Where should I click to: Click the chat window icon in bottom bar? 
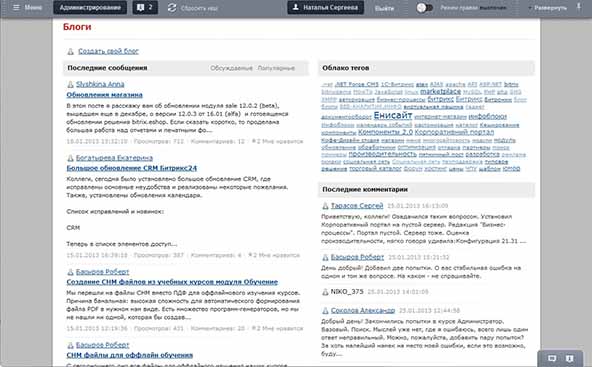click(x=552, y=358)
